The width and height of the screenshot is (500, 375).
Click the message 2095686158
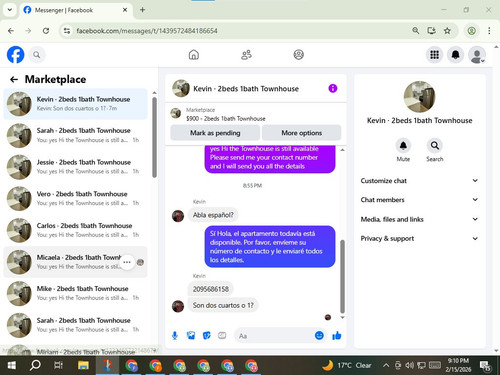(211, 289)
